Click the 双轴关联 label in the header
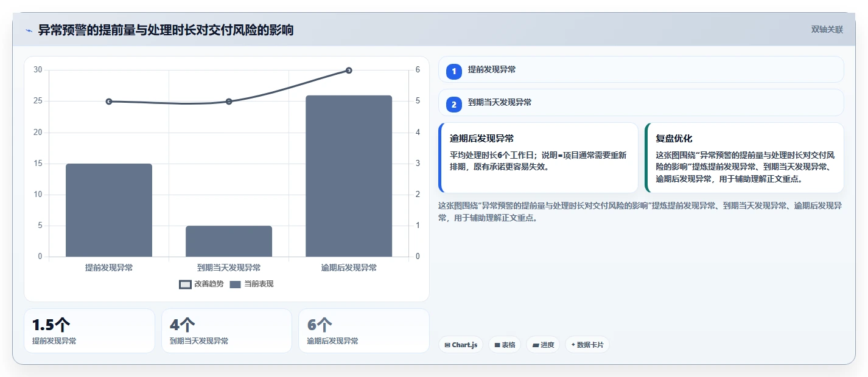 click(827, 30)
